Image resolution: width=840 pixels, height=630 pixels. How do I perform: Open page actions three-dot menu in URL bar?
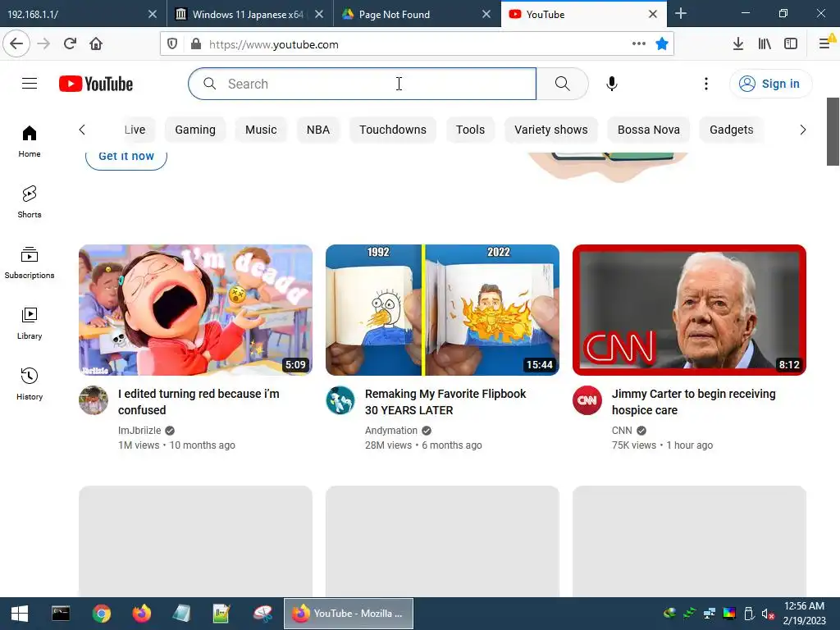point(638,44)
